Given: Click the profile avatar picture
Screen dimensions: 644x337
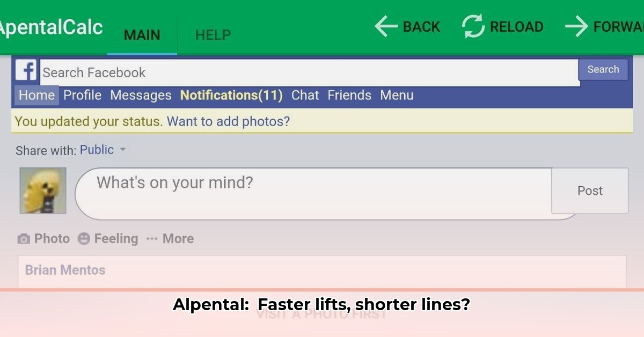Looking at the screenshot, I should 42,191.
